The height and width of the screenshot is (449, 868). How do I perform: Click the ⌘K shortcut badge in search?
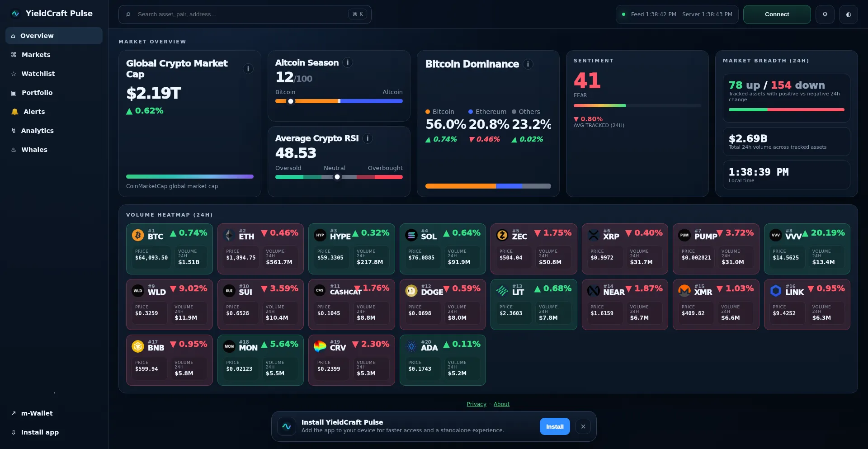pyautogui.click(x=358, y=14)
